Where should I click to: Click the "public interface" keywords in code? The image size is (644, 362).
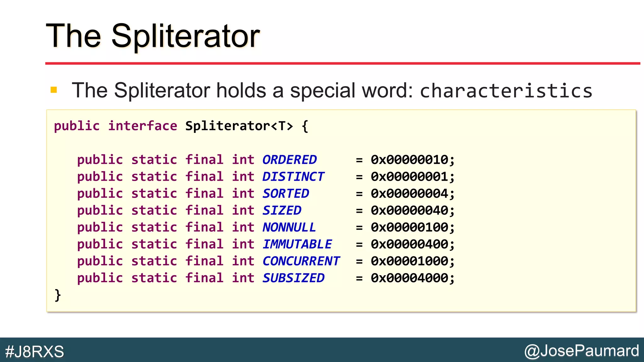(x=115, y=126)
